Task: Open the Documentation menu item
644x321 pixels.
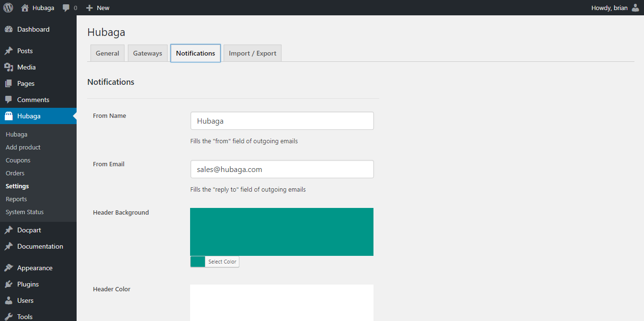Action: click(x=38, y=246)
